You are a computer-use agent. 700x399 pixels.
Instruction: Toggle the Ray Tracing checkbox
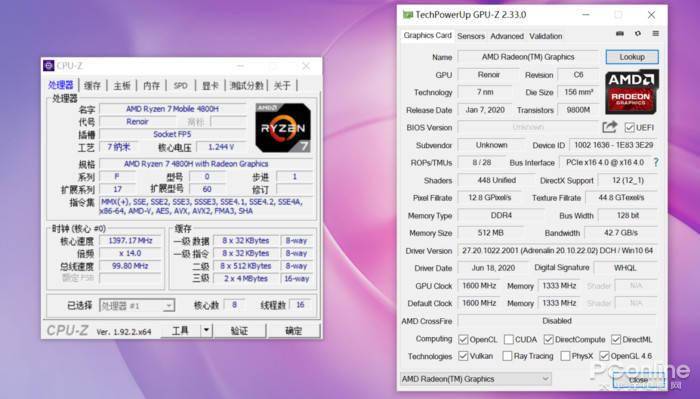coord(507,356)
